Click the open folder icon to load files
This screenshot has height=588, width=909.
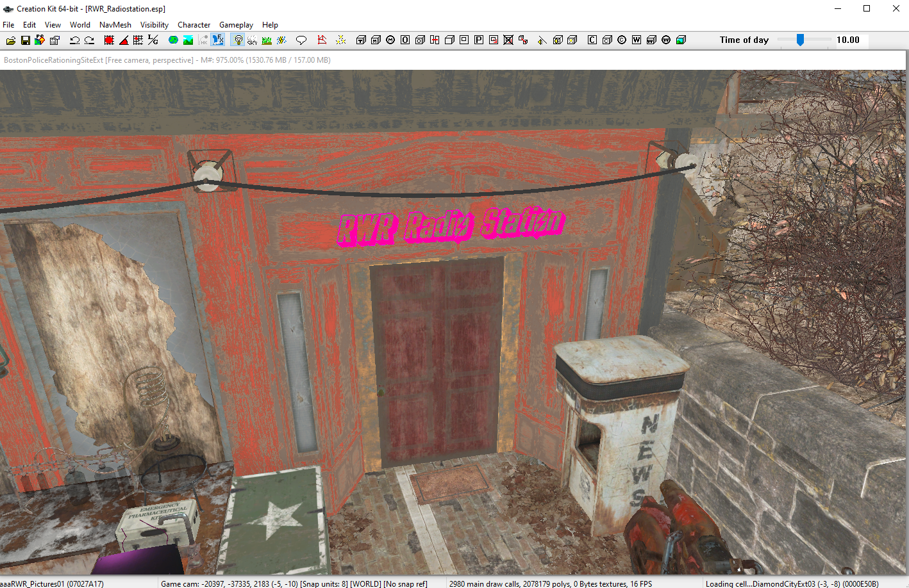click(x=11, y=40)
